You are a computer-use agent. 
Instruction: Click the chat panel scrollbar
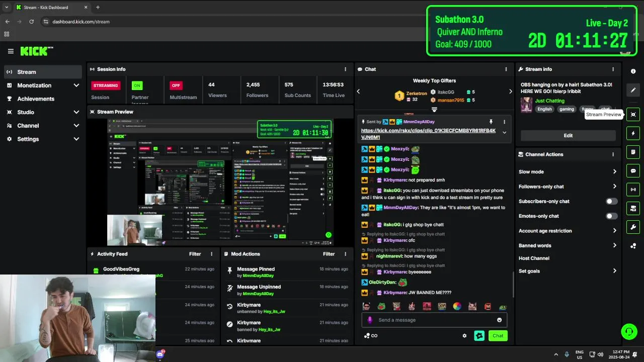[513, 284]
